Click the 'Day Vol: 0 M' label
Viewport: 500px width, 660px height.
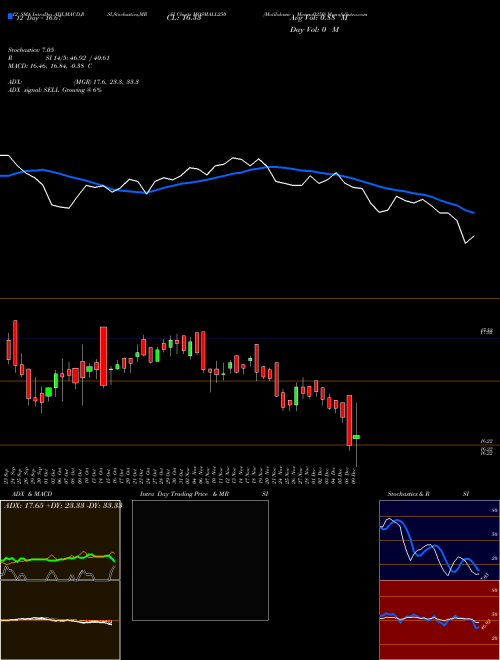[314, 29]
